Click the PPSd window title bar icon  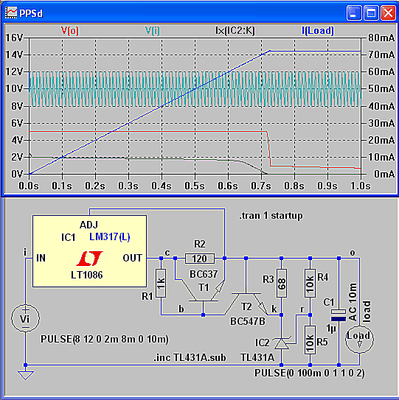pos(11,13)
